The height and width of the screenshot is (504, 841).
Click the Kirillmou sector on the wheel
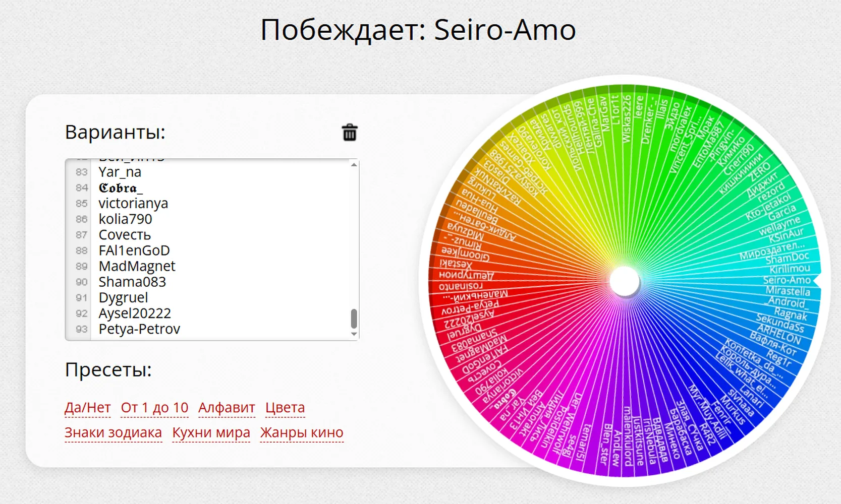tap(790, 269)
